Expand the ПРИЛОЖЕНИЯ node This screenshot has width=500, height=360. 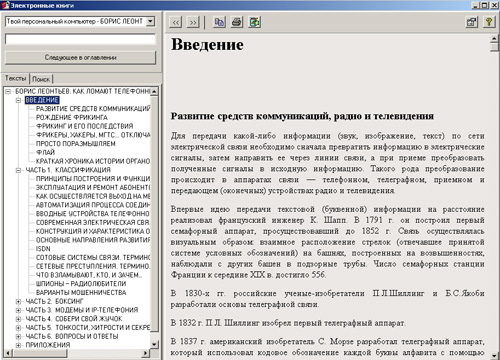[x=19, y=345]
